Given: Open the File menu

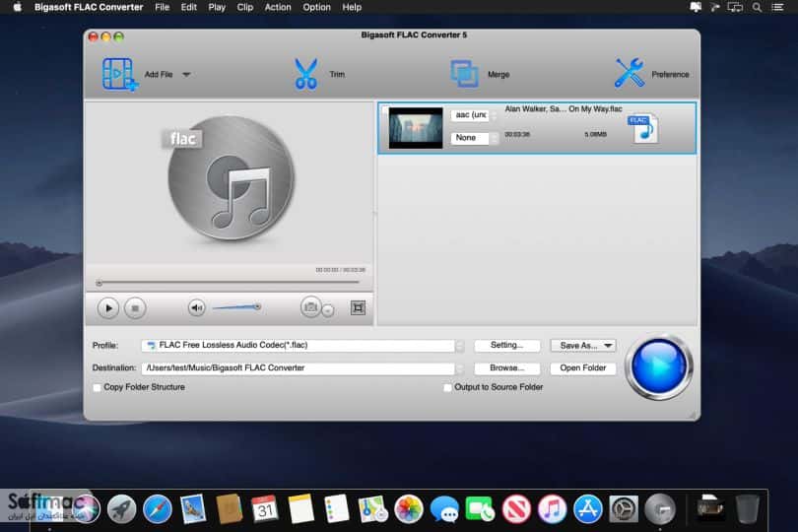Looking at the screenshot, I should pyautogui.click(x=162, y=7).
